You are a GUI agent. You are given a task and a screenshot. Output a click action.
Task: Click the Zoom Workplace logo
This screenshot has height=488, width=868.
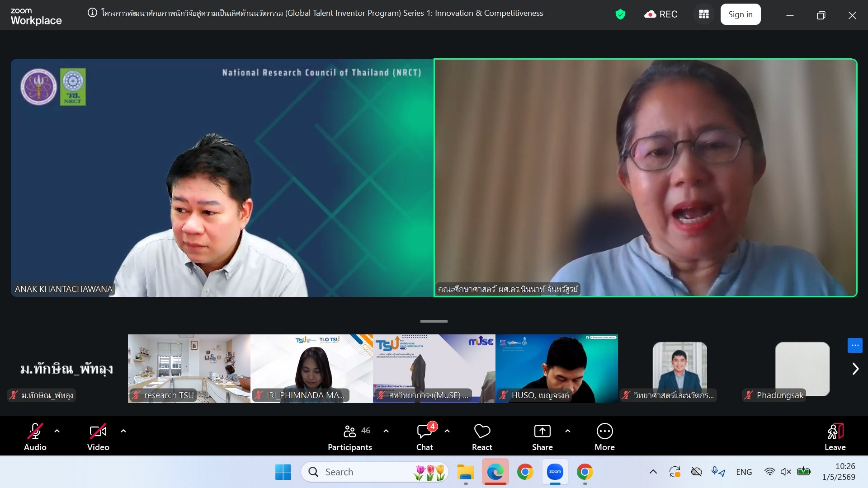[x=36, y=16]
